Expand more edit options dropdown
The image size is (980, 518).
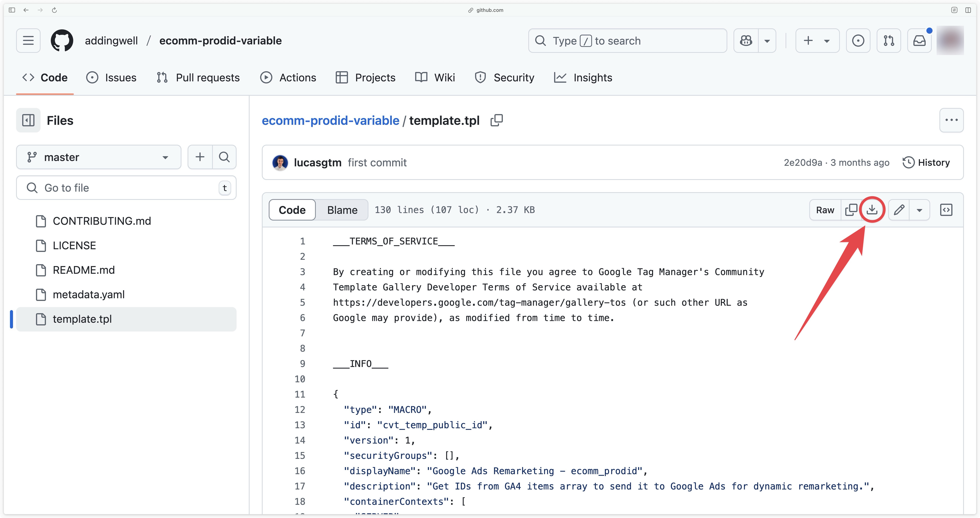(x=920, y=210)
